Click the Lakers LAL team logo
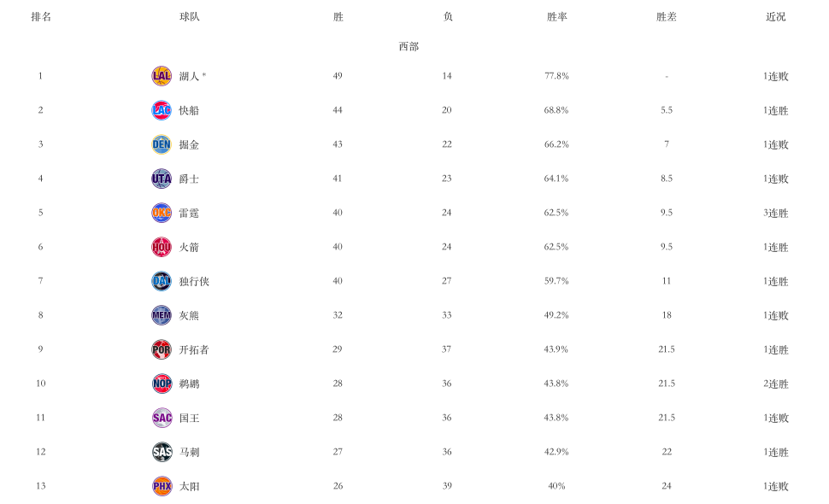Viewport: 829px width, 504px height. coord(162,76)
